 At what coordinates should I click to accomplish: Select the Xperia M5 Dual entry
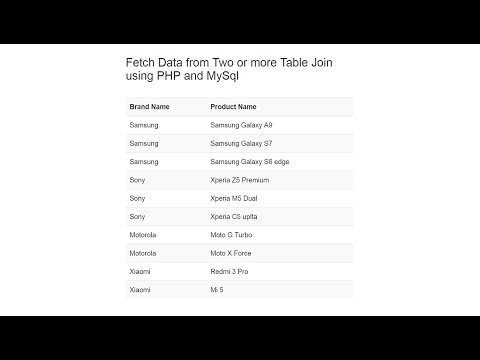(234, 198)
